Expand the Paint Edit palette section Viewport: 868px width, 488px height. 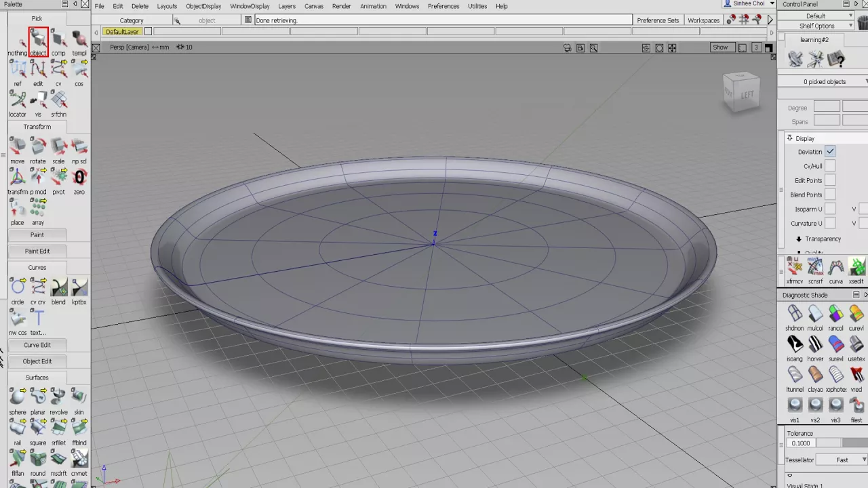point(37,251)
